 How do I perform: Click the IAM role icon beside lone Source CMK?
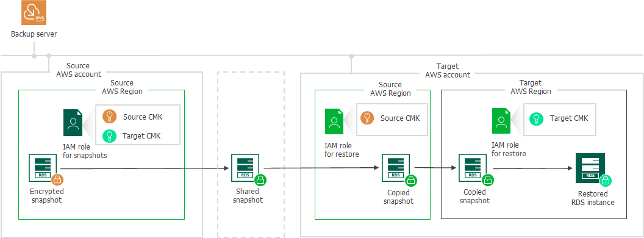click(335, 121)
